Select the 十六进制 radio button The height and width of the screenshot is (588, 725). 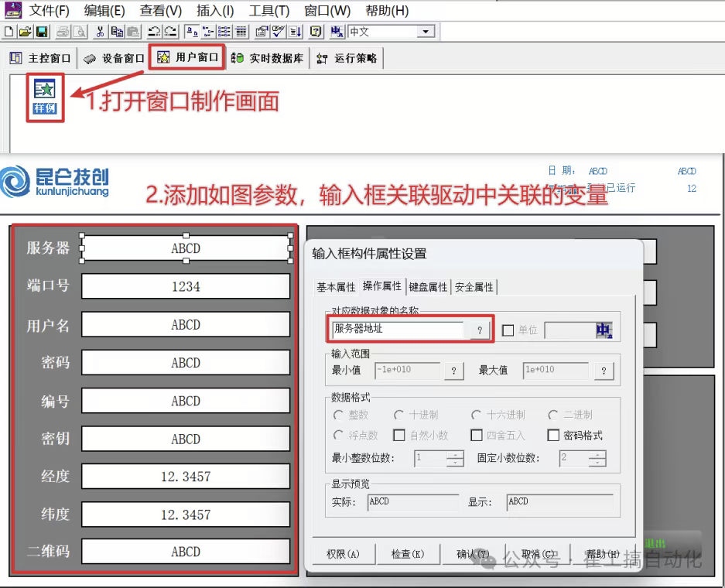click(475, 415)
